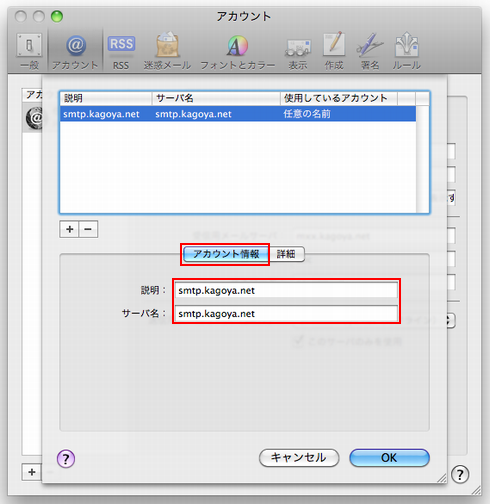
Task: Click the 説明 description text field
Action: click(286, 290)
